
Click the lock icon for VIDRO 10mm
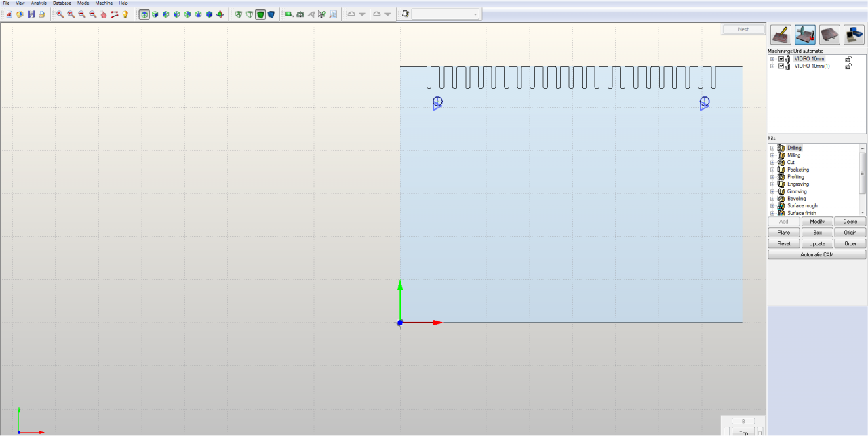click(848, 59)
